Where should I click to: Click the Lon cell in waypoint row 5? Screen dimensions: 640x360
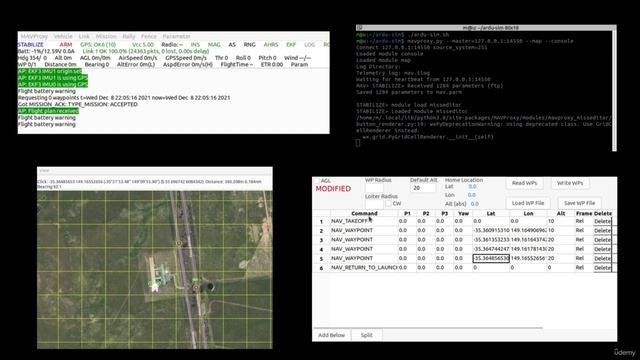point(528,258)
